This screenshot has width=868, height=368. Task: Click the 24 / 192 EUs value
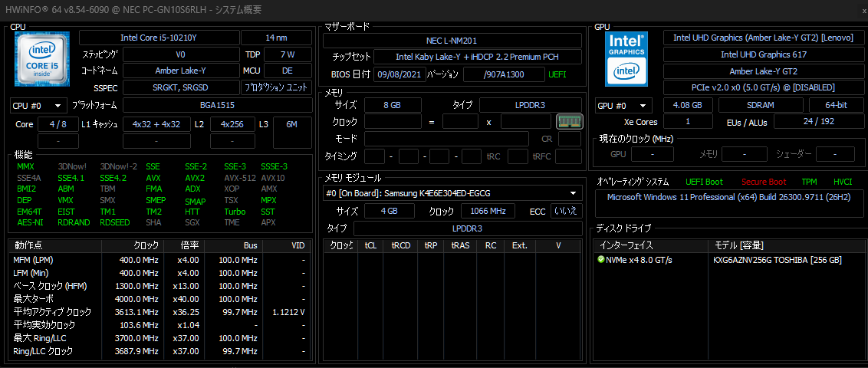819,121
